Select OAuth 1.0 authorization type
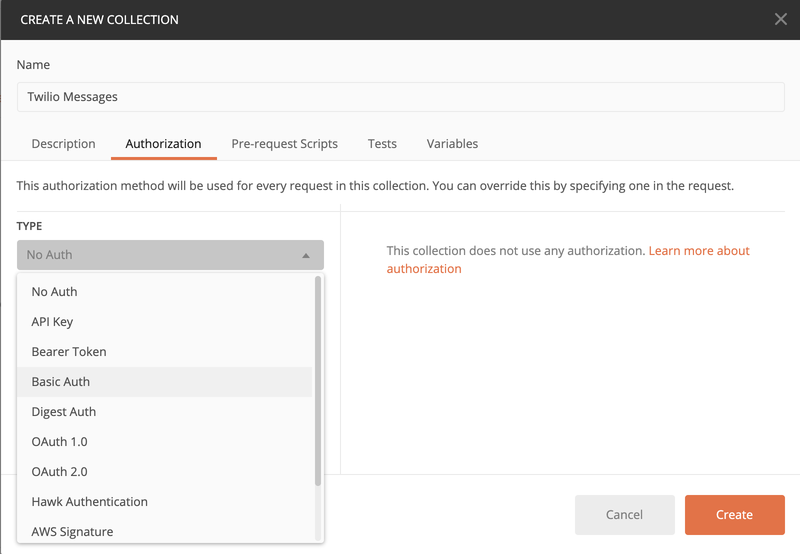 59,442
